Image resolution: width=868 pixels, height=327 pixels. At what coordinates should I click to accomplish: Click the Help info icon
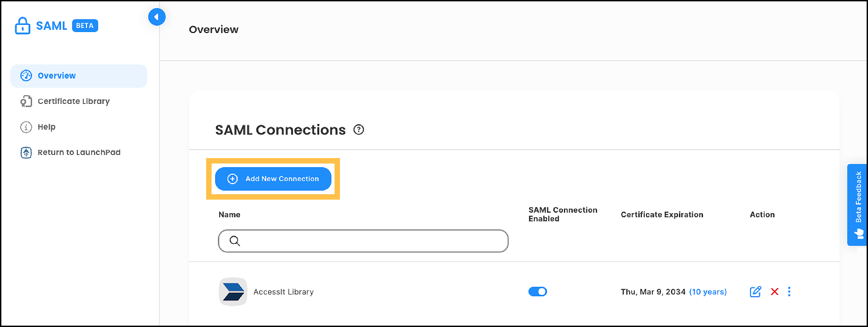tap(26, 127)
